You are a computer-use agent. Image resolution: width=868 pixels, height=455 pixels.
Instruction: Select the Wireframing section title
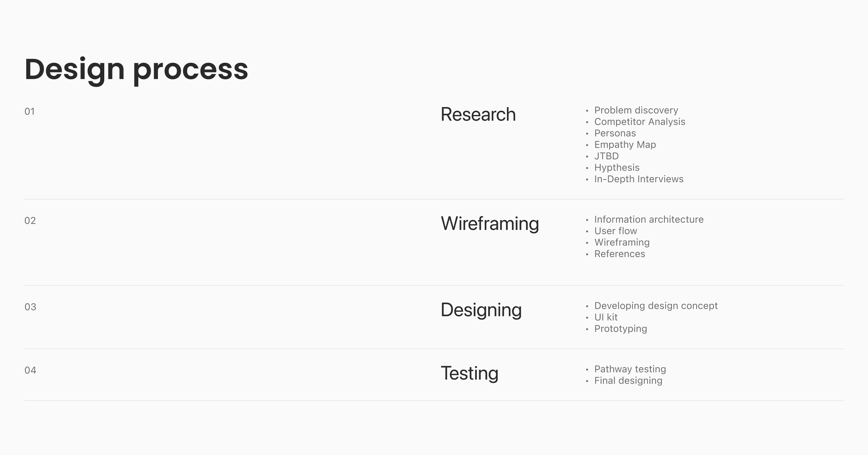click(x=489, y=224)
